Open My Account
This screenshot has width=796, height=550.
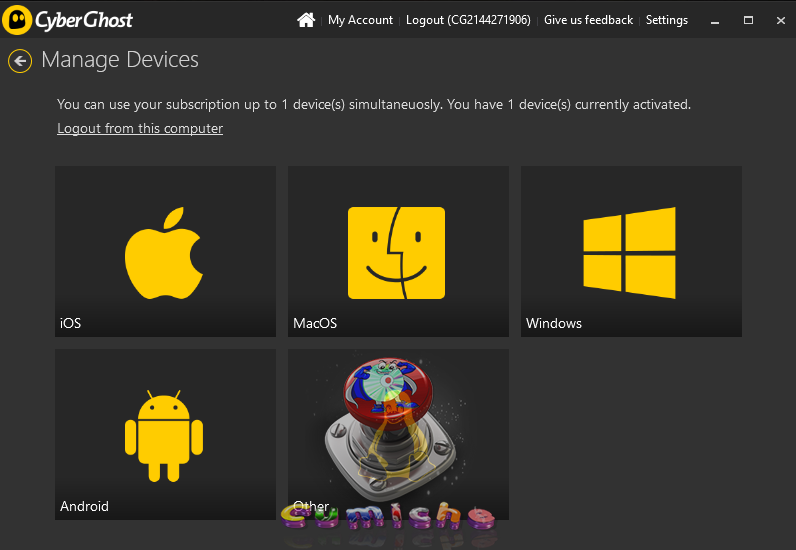(x=360, y=20)
